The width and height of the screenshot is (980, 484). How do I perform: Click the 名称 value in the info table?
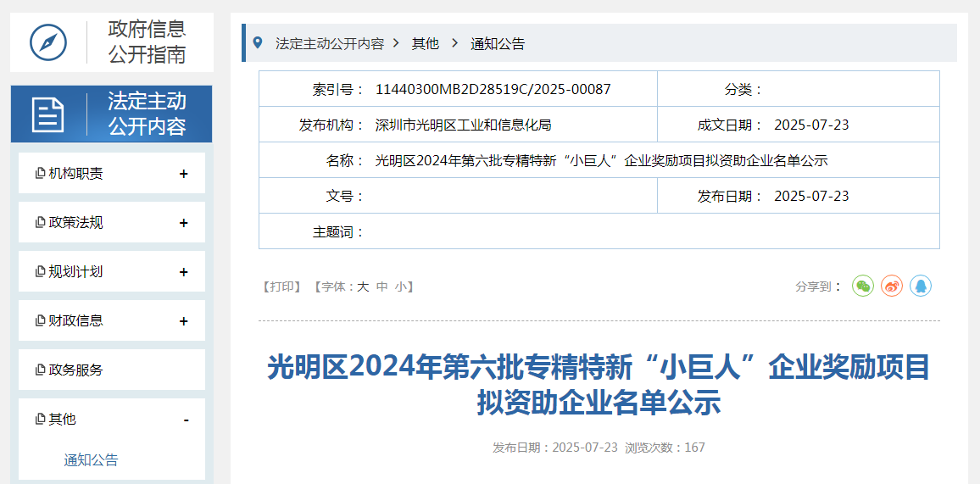click(x=601, y=160)
